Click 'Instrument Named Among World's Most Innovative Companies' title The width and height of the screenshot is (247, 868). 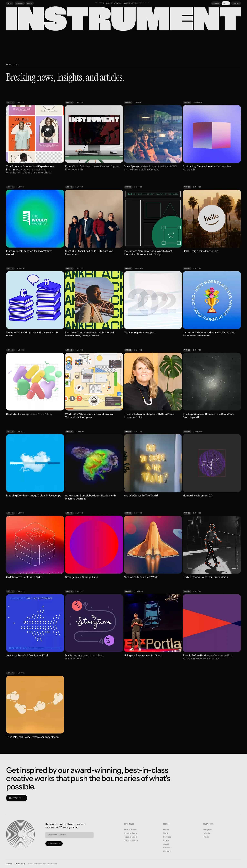click(148, 252)
